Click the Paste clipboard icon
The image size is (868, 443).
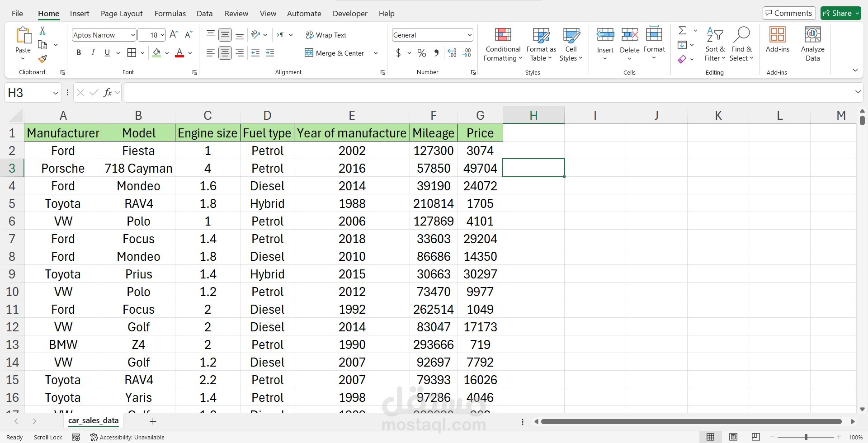click(23, 35)
